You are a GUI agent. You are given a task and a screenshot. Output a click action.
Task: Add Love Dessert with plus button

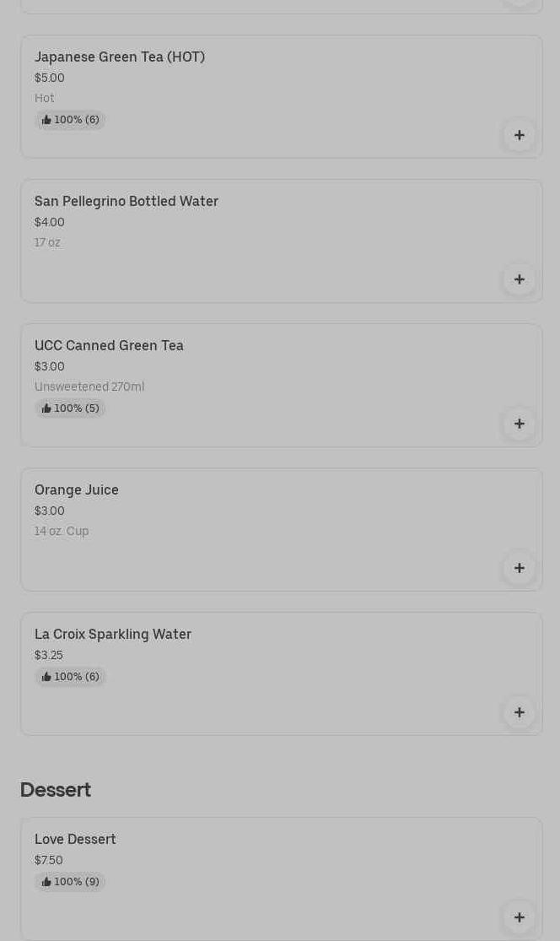[519, 917]
